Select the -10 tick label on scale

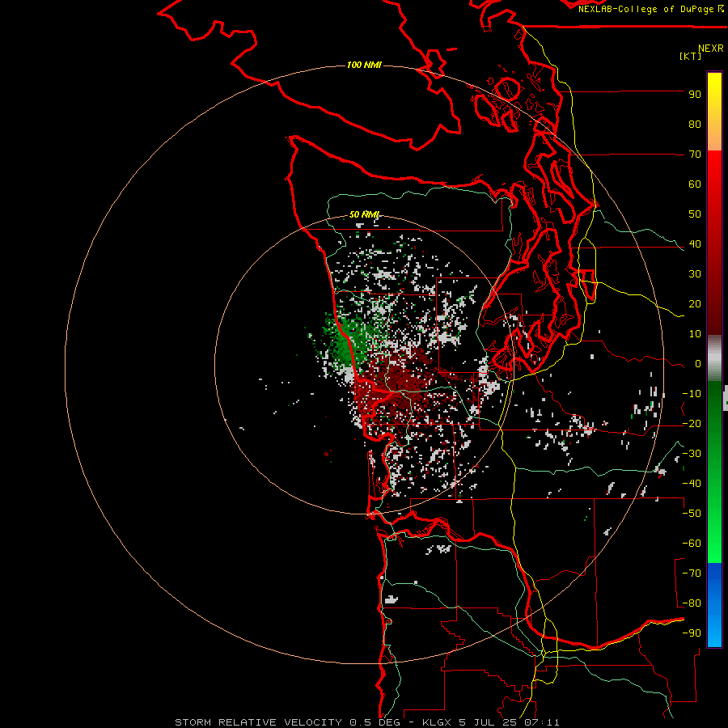coord(692,394)
